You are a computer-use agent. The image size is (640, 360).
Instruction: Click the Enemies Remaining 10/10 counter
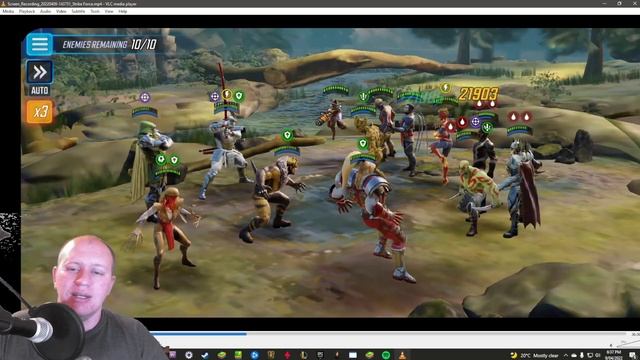(109, 44)
